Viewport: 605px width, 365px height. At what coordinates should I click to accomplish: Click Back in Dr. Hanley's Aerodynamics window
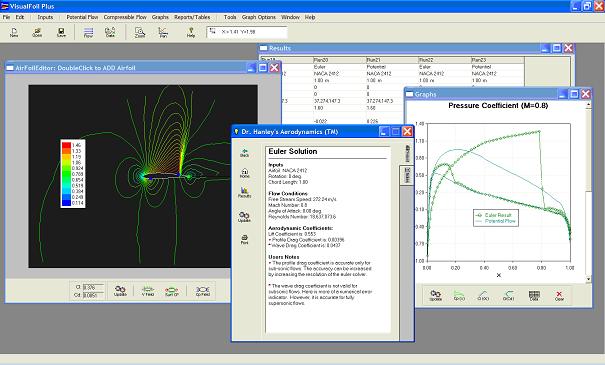(x=244, y=153)
